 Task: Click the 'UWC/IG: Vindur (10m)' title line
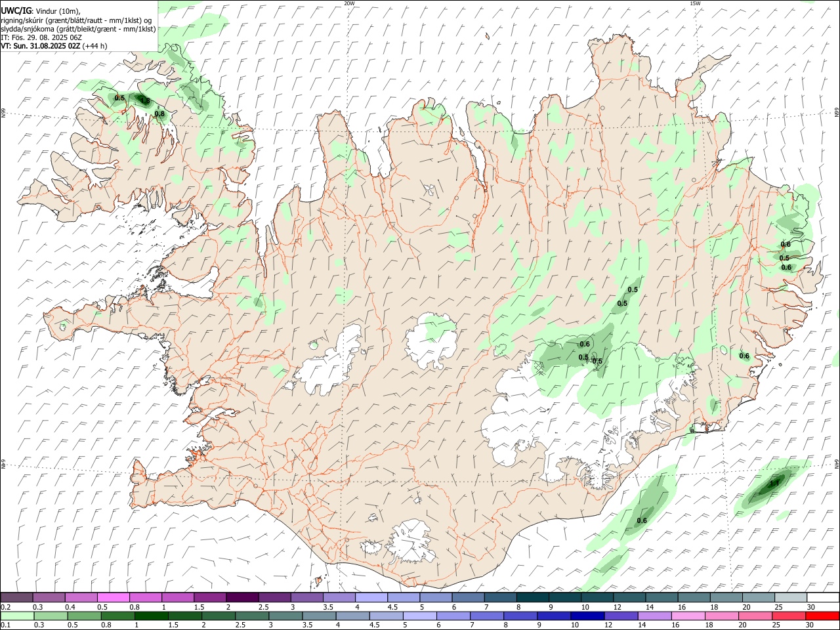tap(41, 10)
